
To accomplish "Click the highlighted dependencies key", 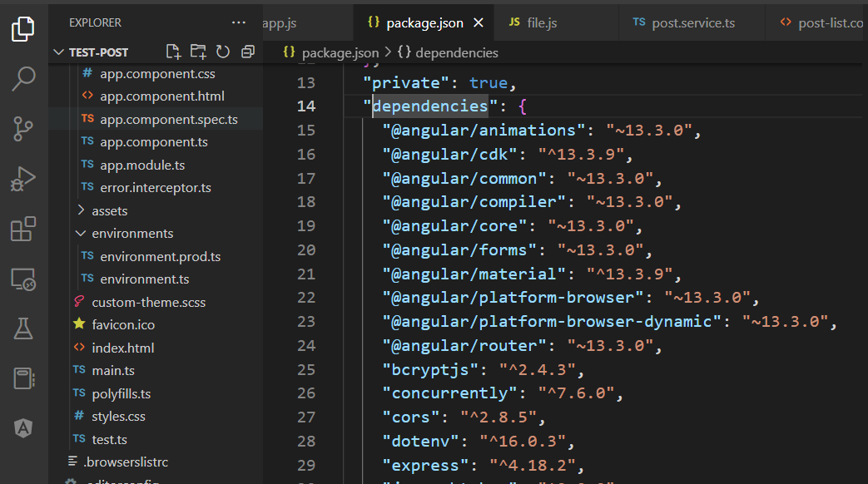I will [x=430, y=106].
